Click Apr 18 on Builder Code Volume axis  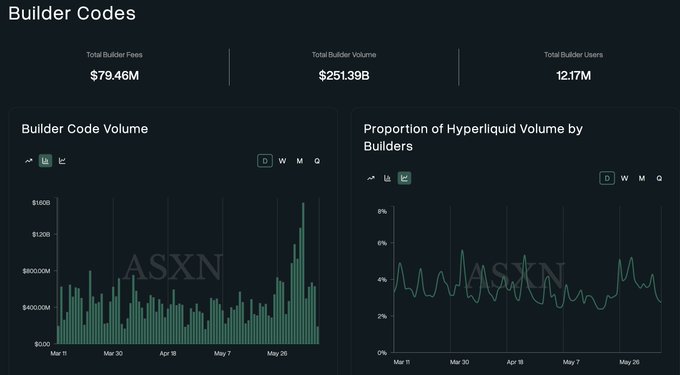pos(168,353)
